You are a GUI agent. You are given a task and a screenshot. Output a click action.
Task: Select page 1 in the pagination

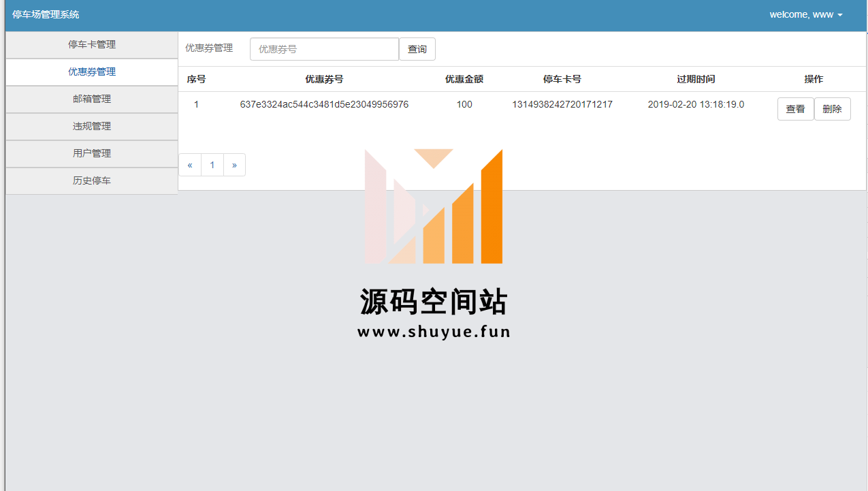coord(212,165)
